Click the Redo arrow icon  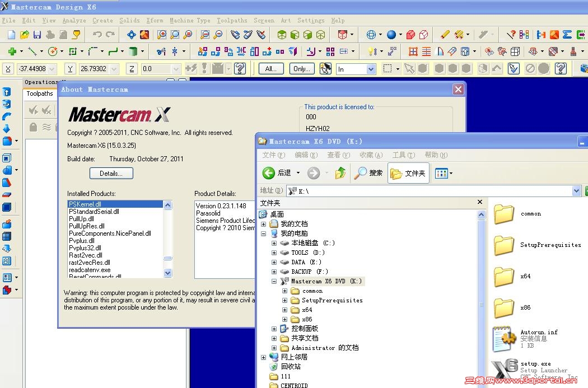point(110,35)
